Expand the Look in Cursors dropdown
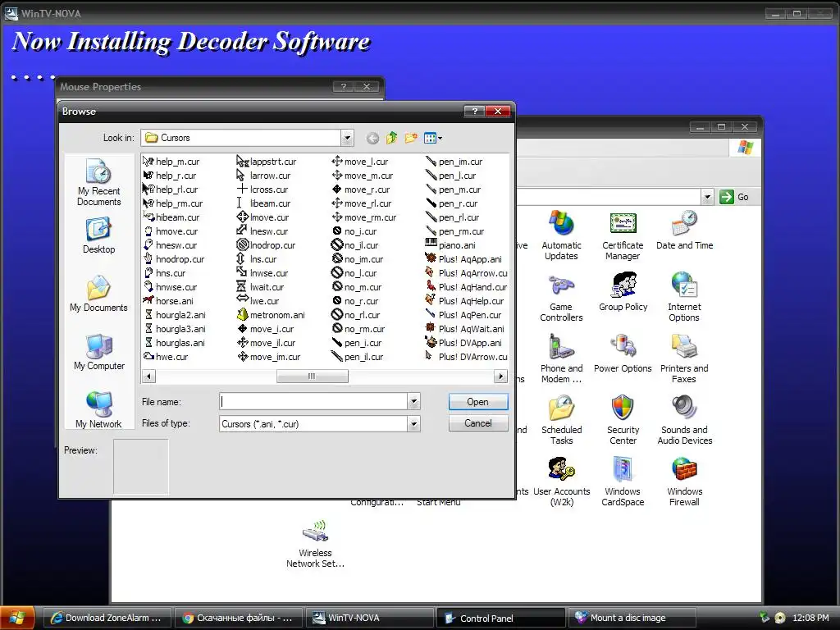 tap(347, 138)
